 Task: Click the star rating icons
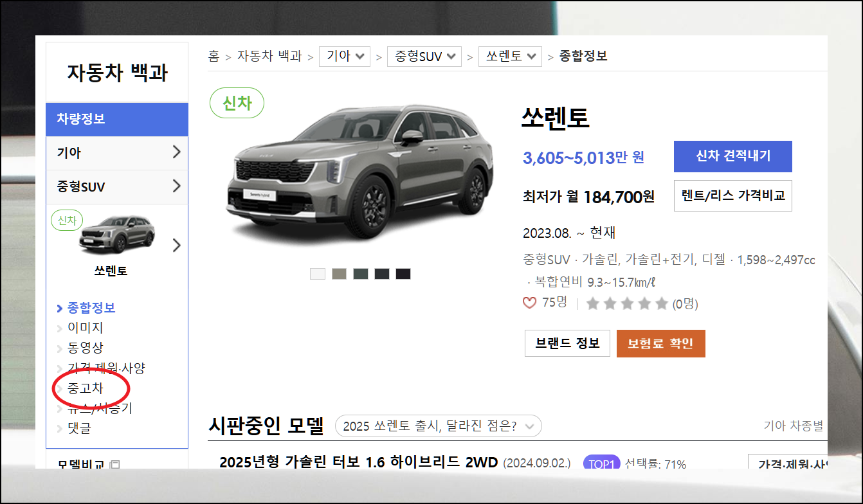tap(627, 303)
